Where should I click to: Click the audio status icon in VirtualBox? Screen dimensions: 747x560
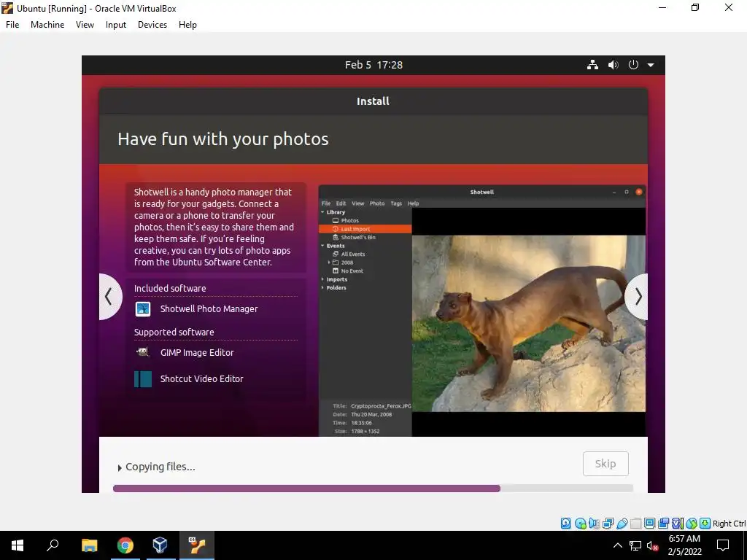pos(594,524)
